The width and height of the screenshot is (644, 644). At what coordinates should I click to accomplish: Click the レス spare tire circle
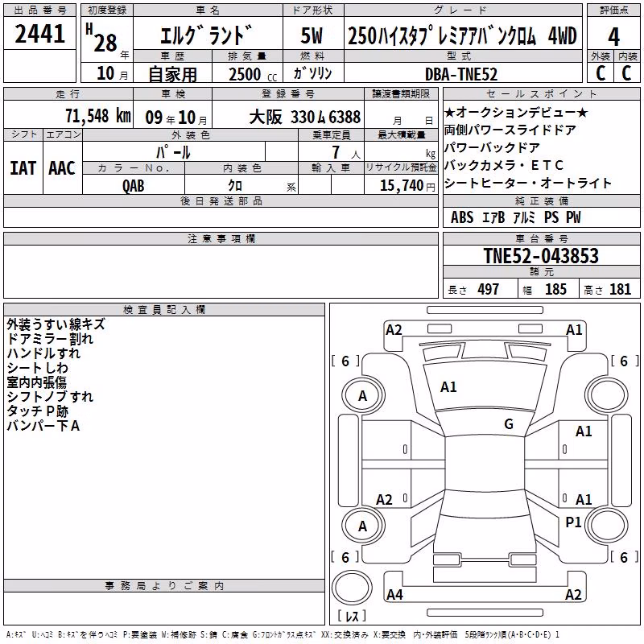pyautogui.click(x=352, y=588)
